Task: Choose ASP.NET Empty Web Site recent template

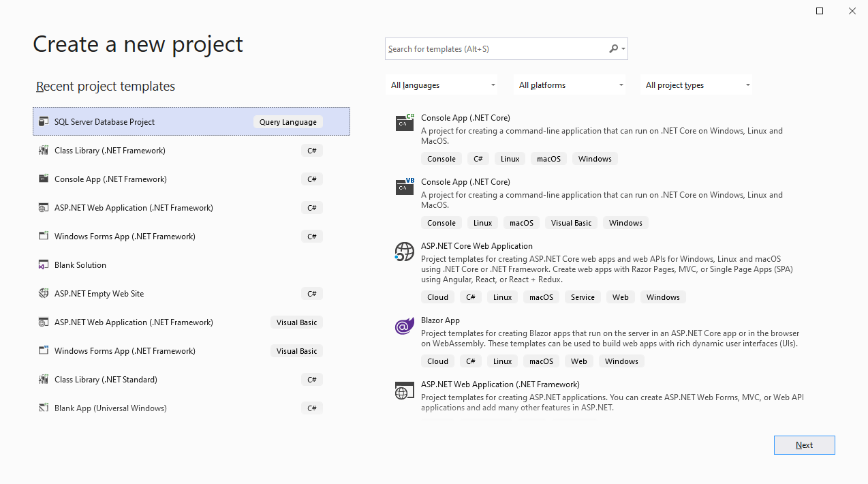Action: click(x=191, y=294)
